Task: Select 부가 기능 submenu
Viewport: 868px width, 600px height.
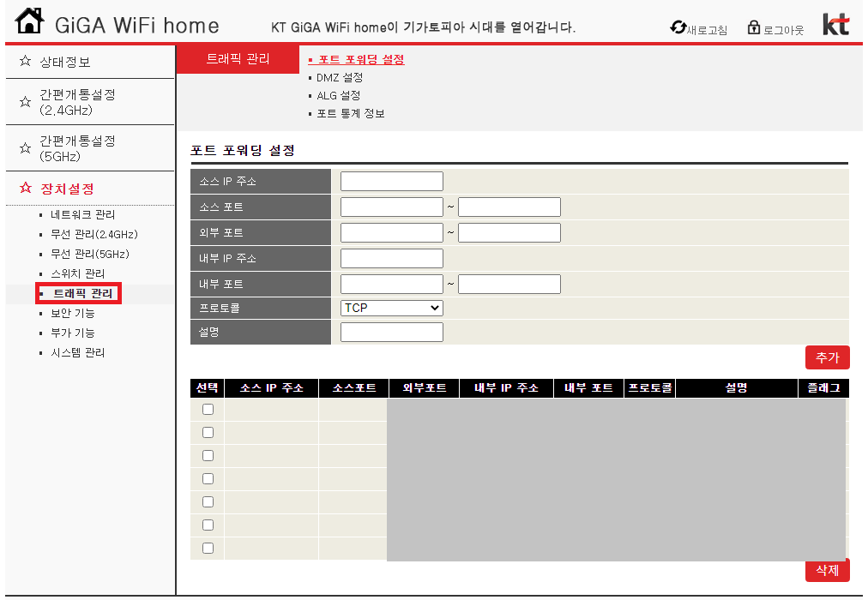Action: (x=73, y=333)
